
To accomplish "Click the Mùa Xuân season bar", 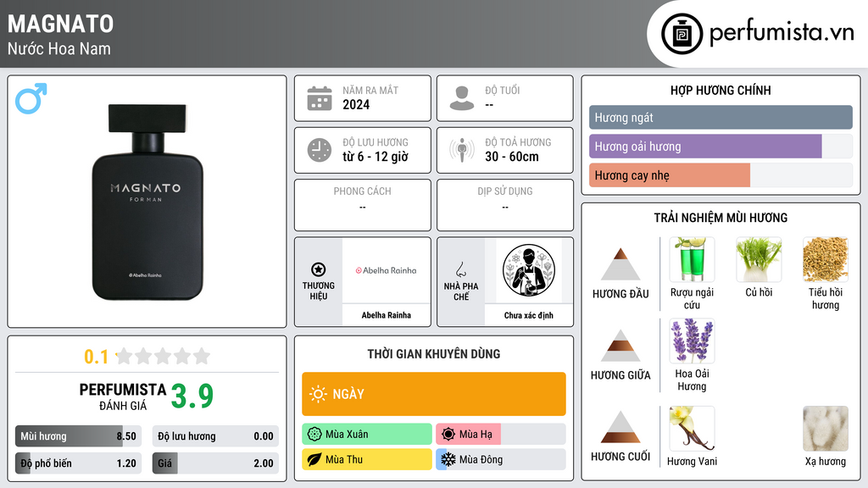I will click(367, 435).
